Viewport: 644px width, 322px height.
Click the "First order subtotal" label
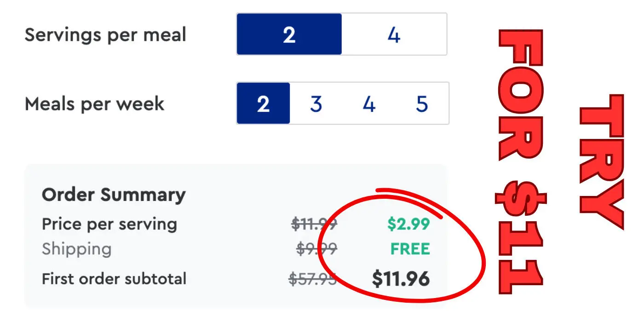(114, 279)
